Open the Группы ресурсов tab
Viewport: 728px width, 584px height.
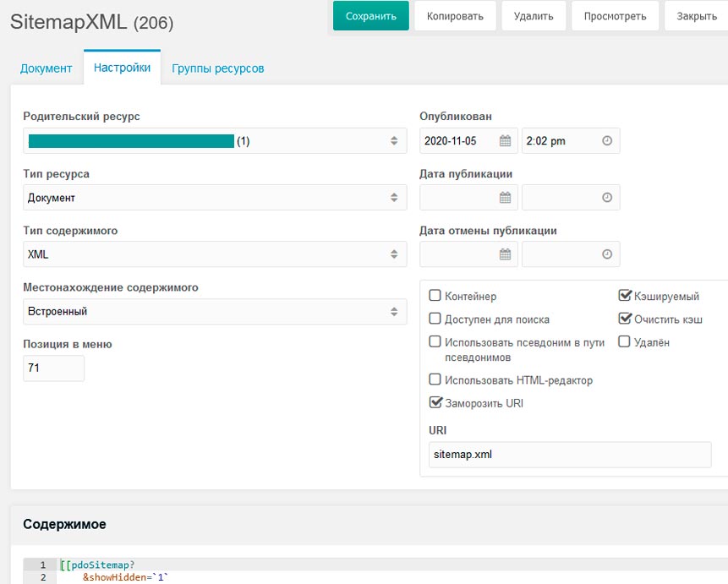point(218,68)
